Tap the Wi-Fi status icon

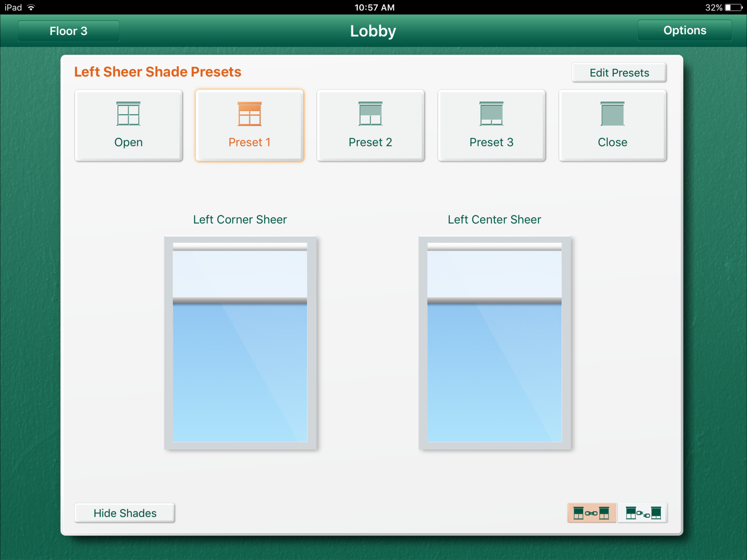coord(31,7)
